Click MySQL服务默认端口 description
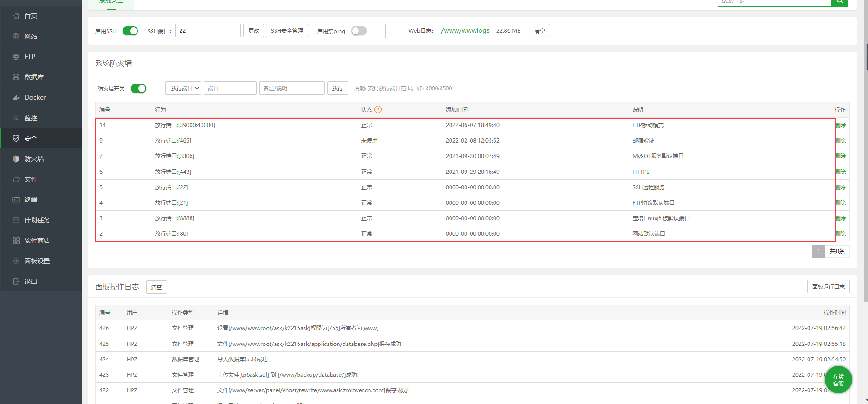This screenshot has height=404, width=868. tap(658, 156)
